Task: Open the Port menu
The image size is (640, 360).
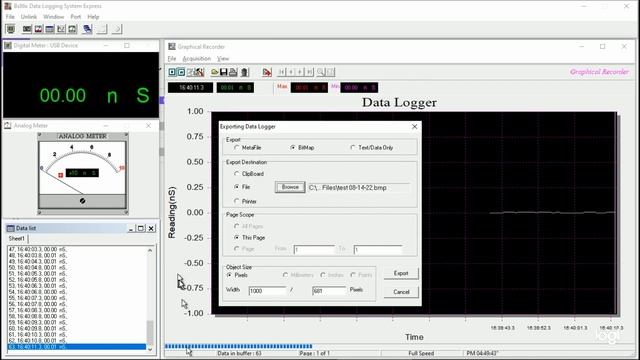Action: pos(76,17)
